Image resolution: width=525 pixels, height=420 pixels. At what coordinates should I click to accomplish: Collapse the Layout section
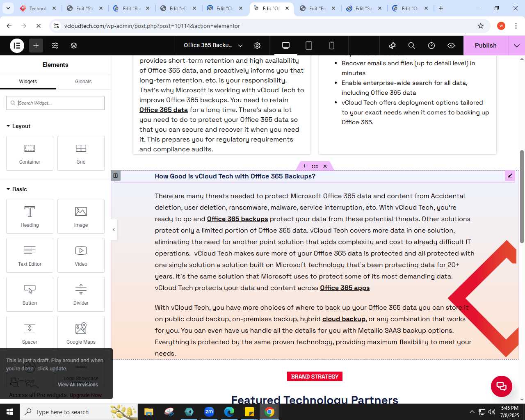pyautogui.click(x=19, y=126)
